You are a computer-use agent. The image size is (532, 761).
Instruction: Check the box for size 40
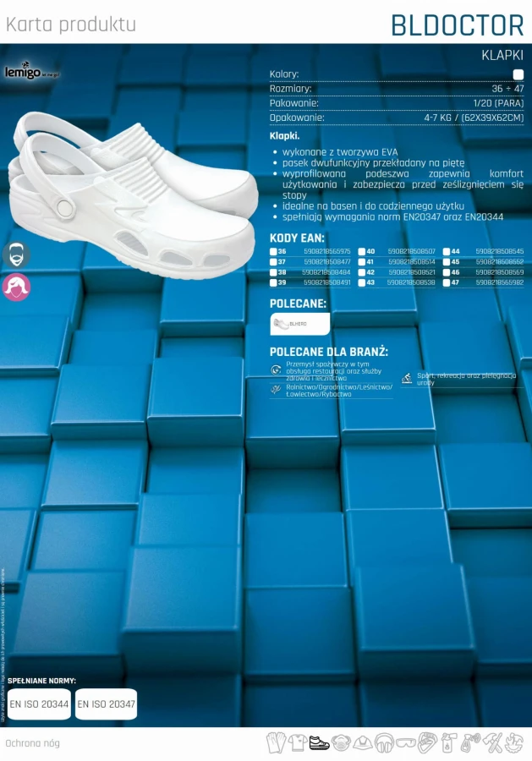[x=362, y=251]
